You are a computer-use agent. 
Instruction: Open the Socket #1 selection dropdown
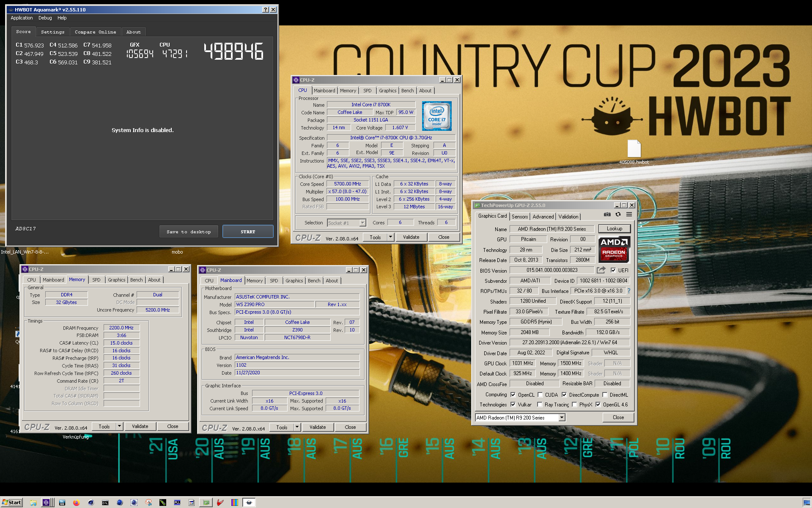coord(362,223)
